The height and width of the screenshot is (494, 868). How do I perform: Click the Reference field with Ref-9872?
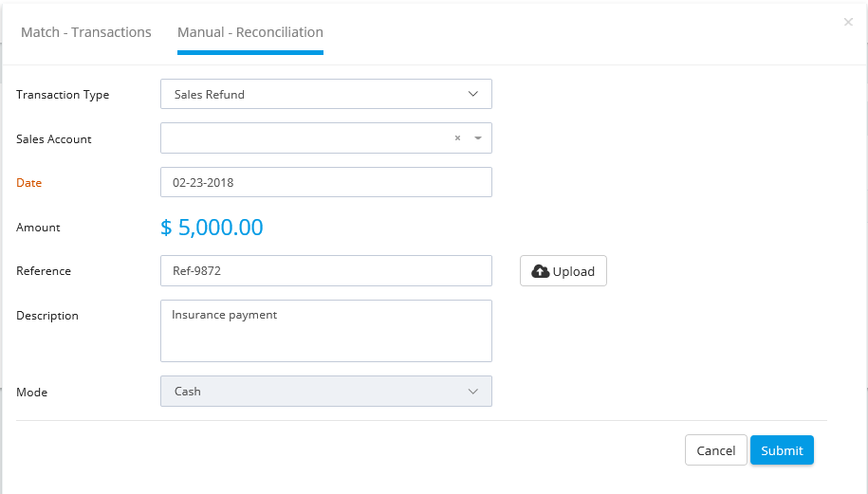pyautogui.click(x=326, y=270)
